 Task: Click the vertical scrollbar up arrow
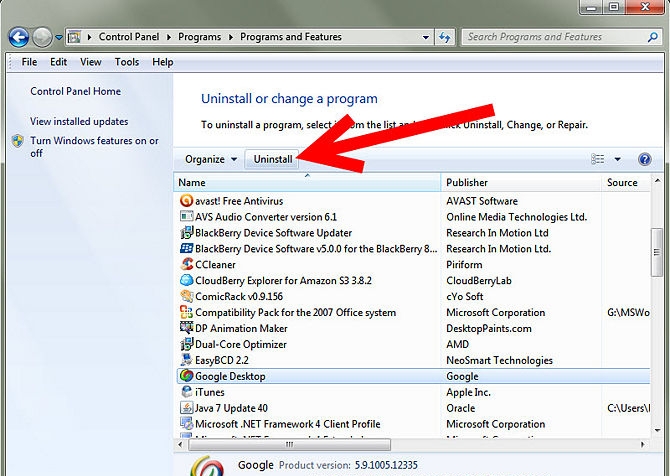(657, 181)
